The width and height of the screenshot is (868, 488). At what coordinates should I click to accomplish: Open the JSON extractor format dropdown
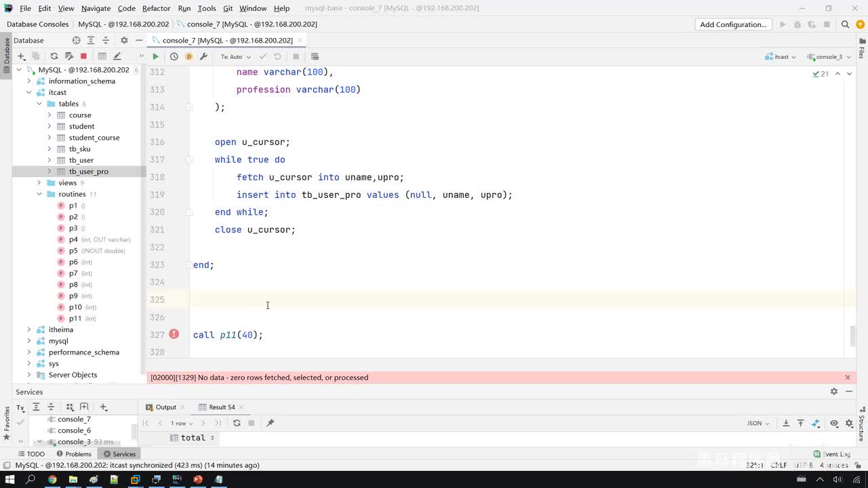(x=758, y=423)
